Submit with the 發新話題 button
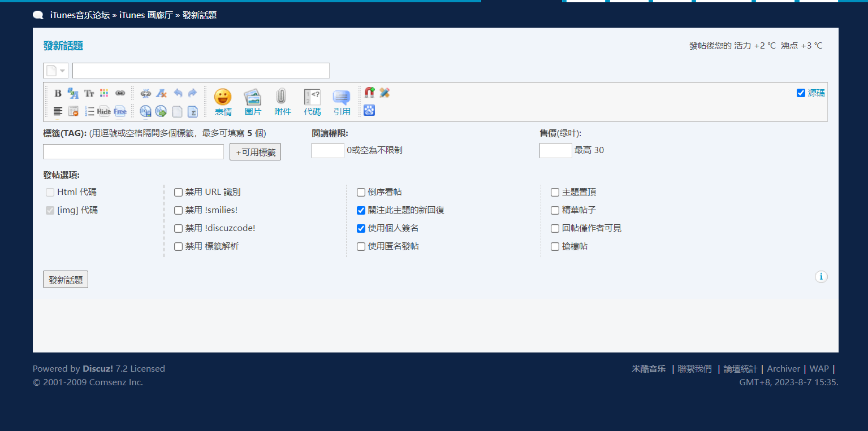The height and width of the screenshot is (431, 868). coord(66,280)
